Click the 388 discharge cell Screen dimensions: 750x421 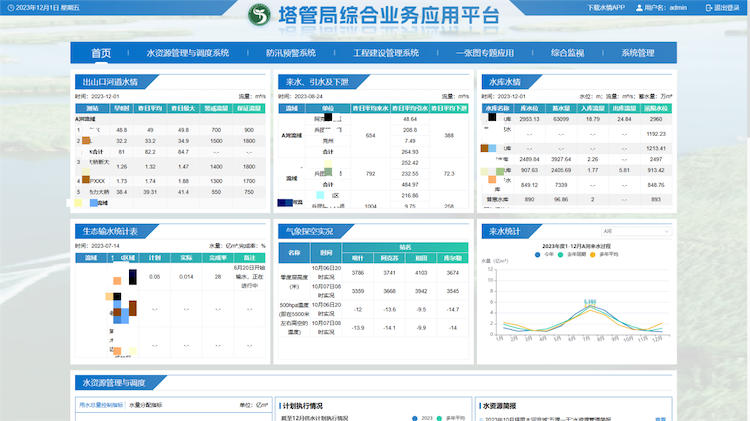click(449, 135)
